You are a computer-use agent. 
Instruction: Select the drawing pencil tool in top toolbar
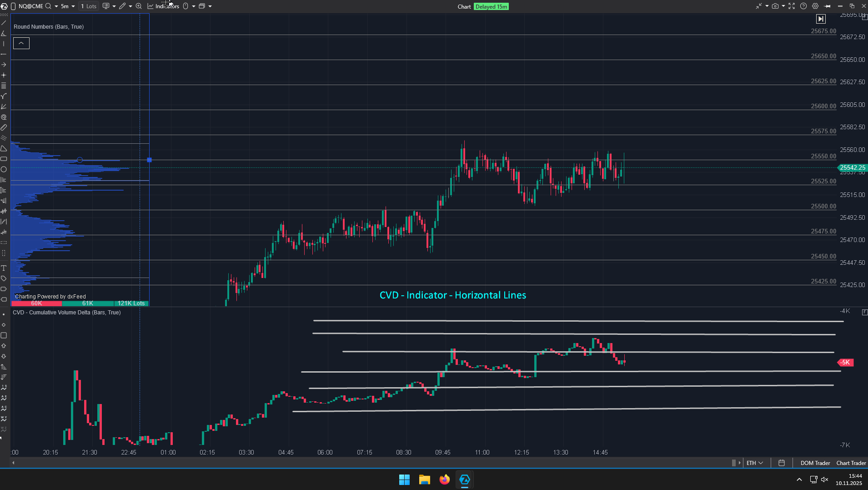click(x=122, y=6)
